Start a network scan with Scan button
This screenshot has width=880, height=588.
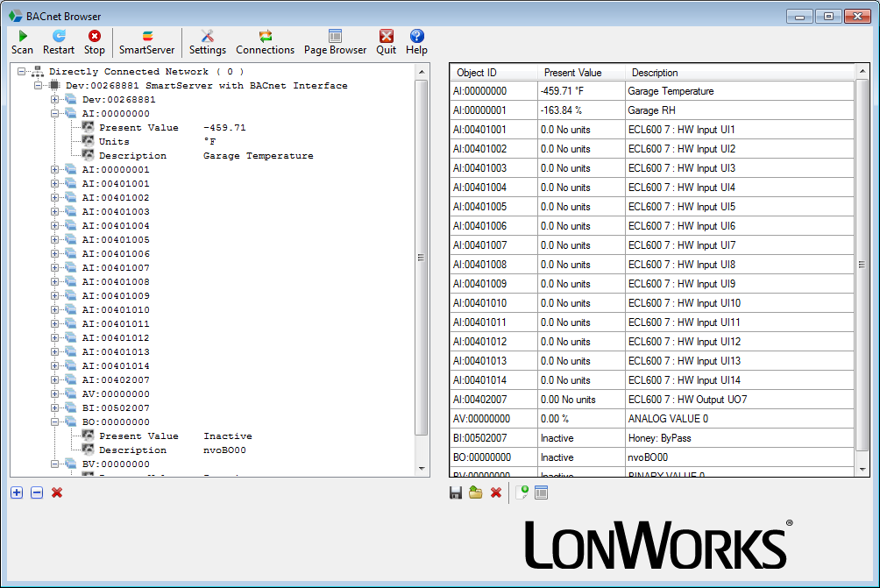(23, 43)
